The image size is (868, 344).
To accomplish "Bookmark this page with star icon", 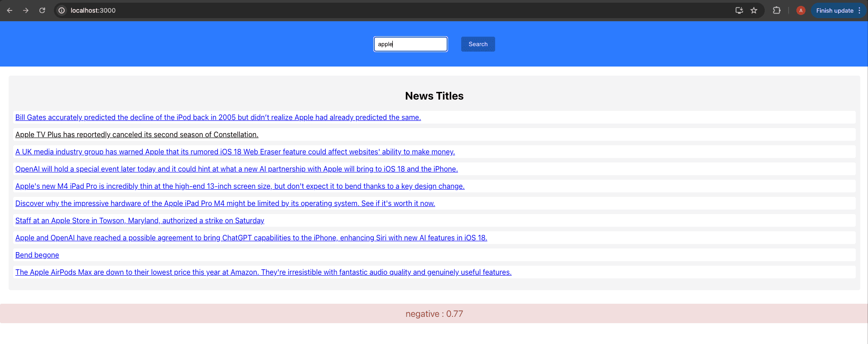I will (754, 10).
